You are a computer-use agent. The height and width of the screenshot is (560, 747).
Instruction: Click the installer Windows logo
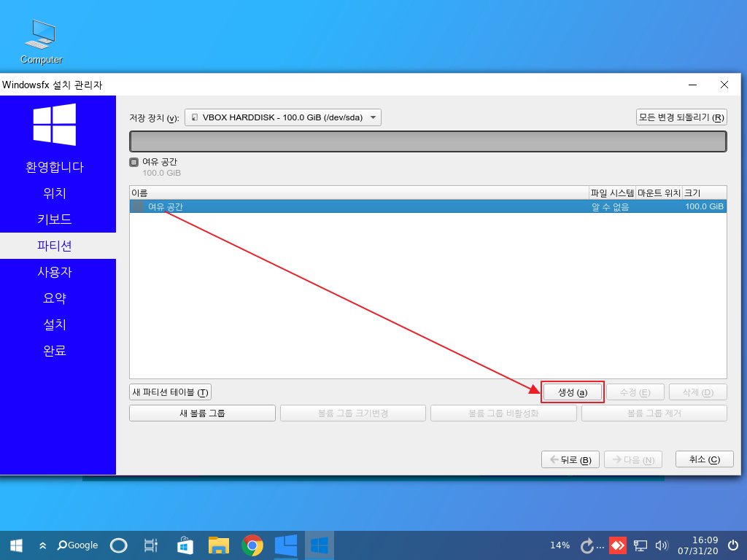(x=54, y=124)
